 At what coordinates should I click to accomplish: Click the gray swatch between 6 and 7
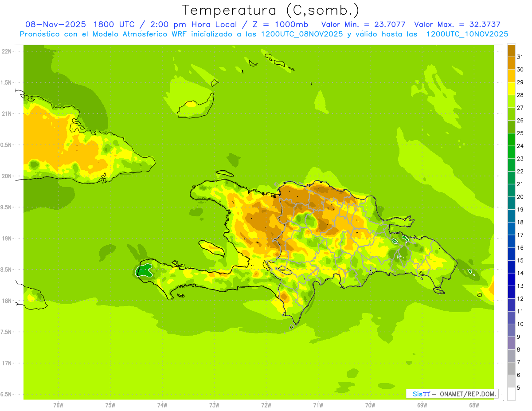click(x=511, y=369)
